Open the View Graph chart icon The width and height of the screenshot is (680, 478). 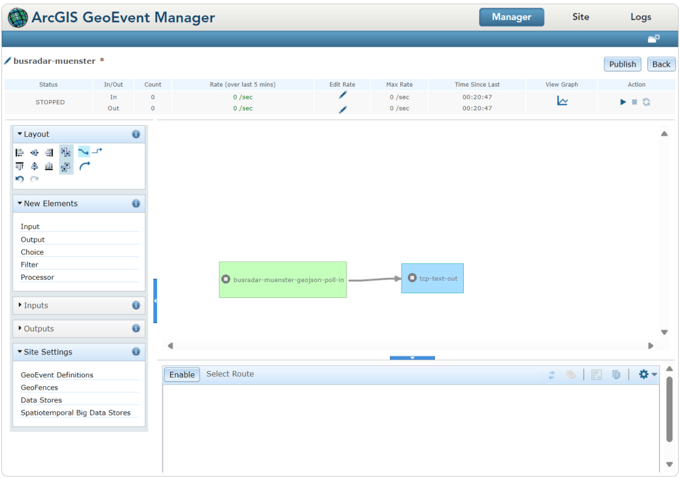click(562, 101)
